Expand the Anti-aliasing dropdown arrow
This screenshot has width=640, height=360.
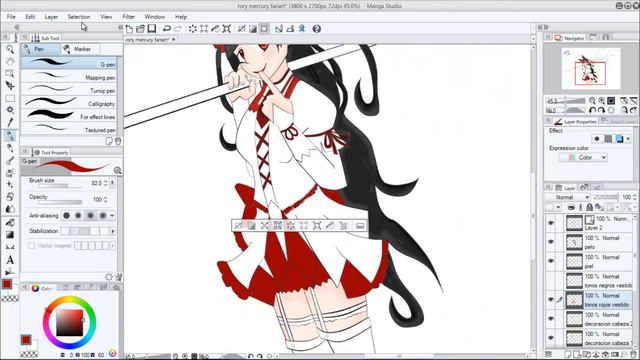[112, 216]
